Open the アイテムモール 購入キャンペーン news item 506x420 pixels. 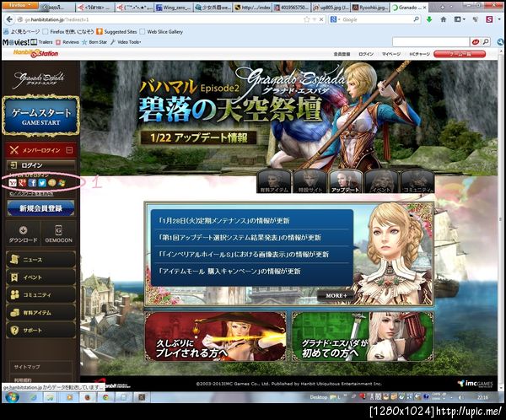229,272
